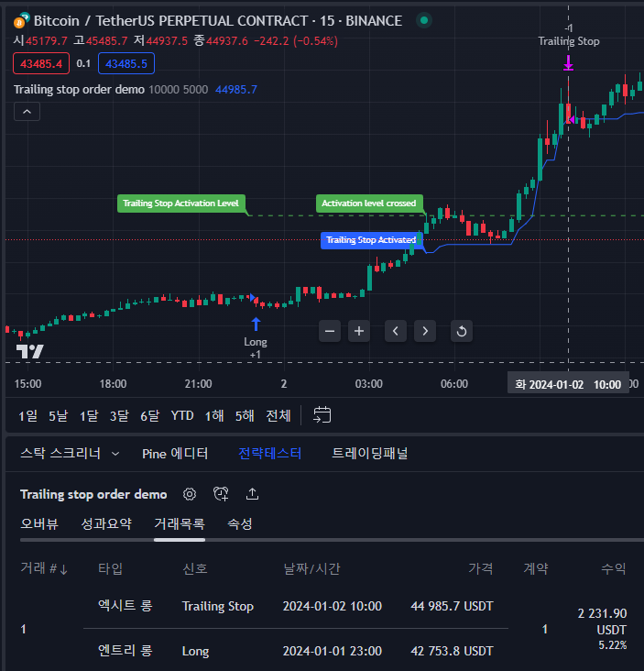Export strategy data with upload icon

pos(252,494)
